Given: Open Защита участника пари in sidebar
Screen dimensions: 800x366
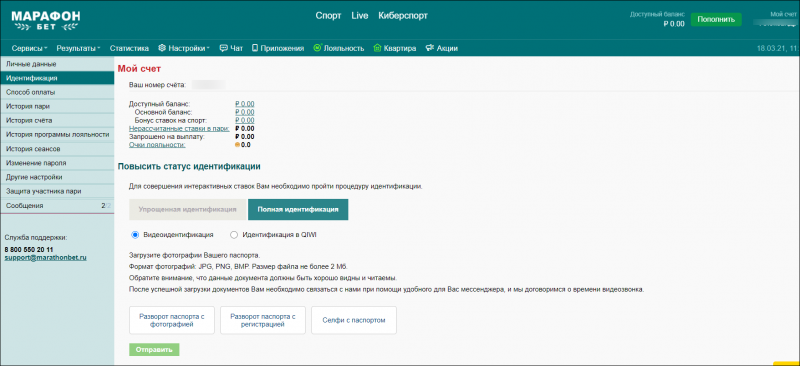Looking at the screenshot, I should (57, 191).
